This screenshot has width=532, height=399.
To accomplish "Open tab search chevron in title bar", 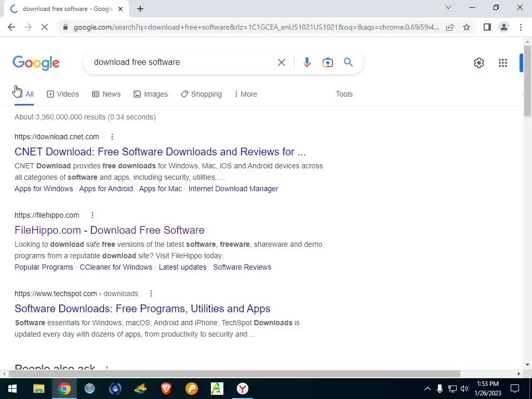I will pos(448,7).
